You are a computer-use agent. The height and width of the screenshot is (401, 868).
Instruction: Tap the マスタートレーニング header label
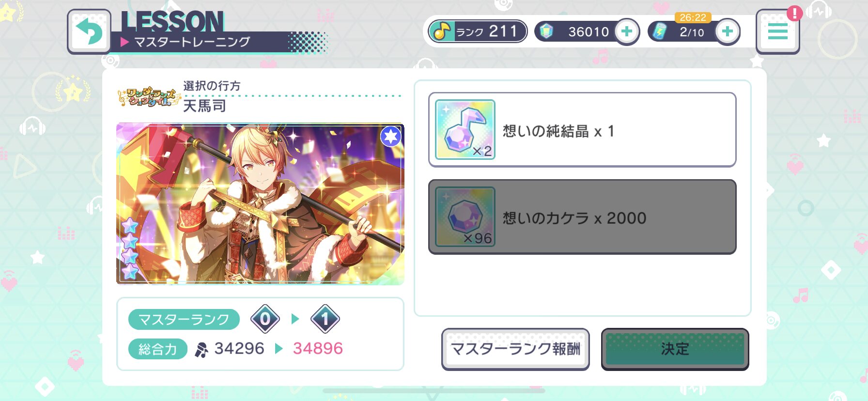coord(192,42)
